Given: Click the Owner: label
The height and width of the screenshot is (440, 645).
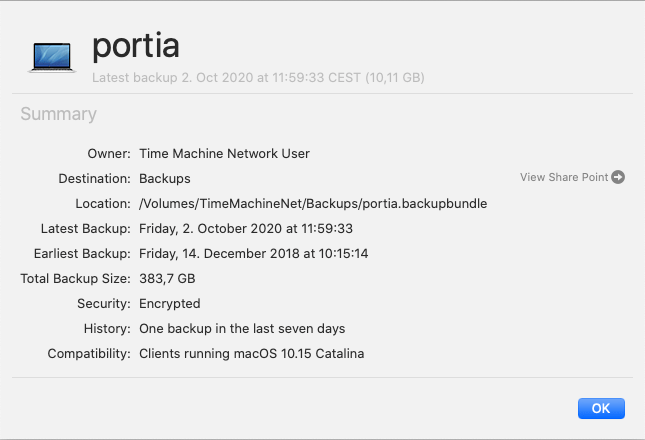Looking at the screenshot, I should click(x=109, y=153).
